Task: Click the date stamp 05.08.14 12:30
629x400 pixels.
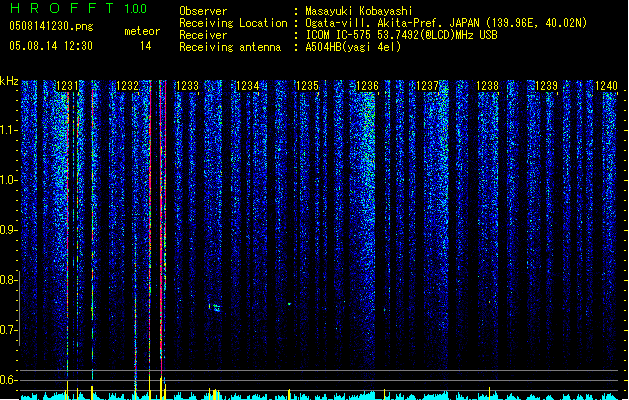Action: pyautogui.click(x=51, y=46)
